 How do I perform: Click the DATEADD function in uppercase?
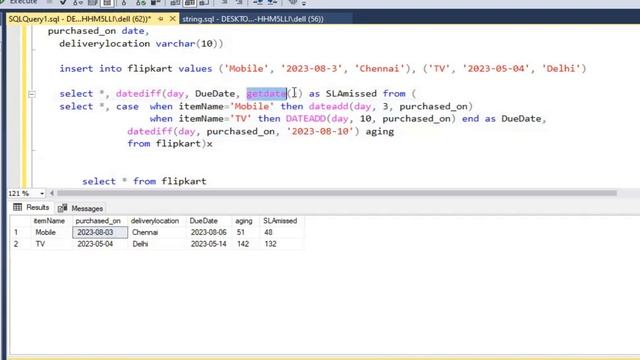[306, 119]
